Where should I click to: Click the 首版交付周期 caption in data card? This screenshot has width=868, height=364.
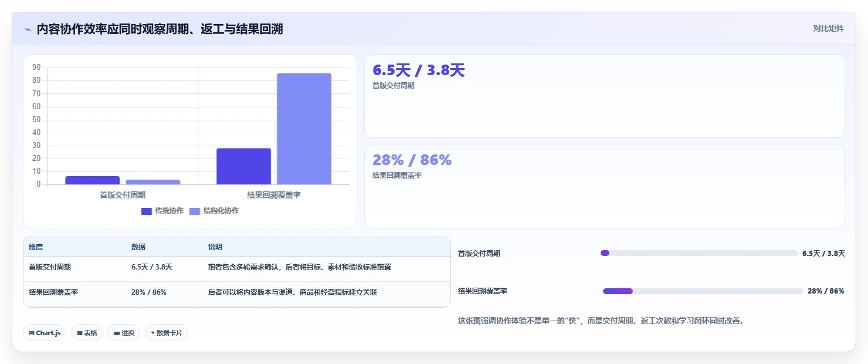(x=394, y=86)
